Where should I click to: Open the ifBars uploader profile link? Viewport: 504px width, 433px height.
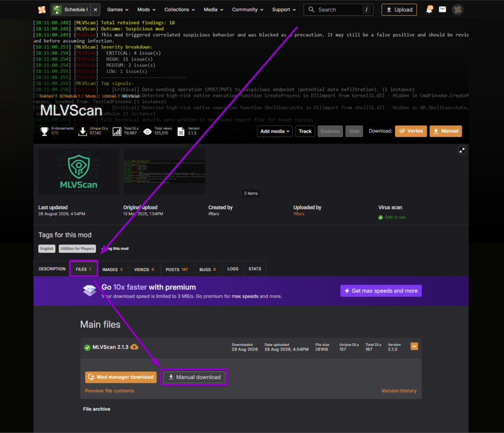pos(299,214)
